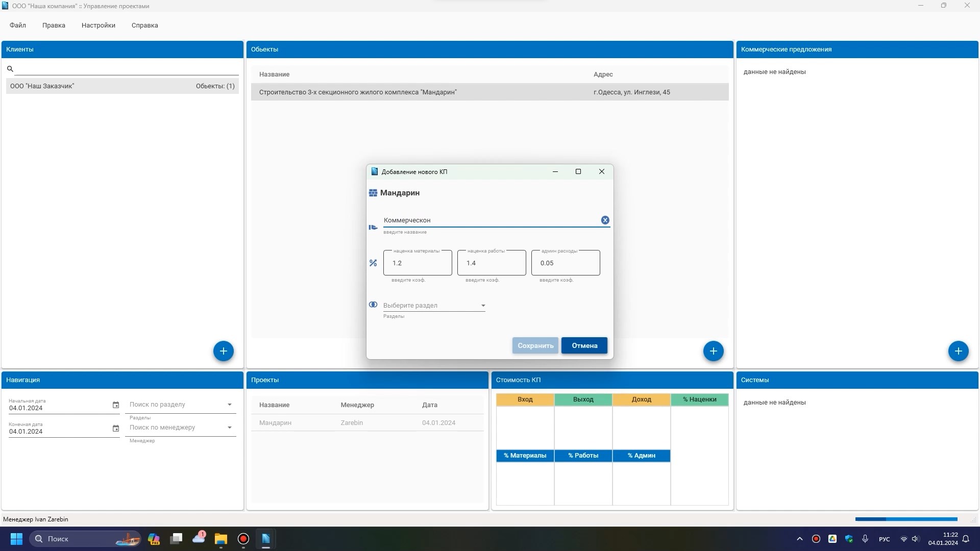Click the add commercial proposal plus button
Image resolution: width=980 pixels, height=551 pixels.
(x=958, y=351)
